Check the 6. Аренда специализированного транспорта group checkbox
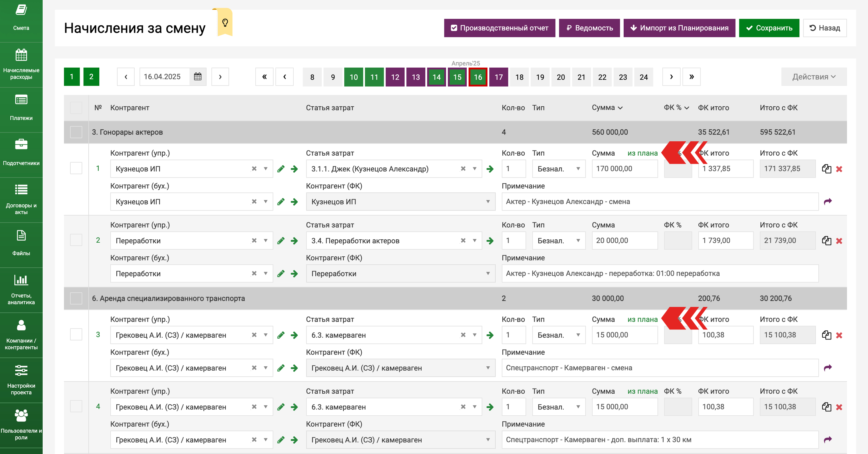Screen dimensions: 868x454 [76, 298]
